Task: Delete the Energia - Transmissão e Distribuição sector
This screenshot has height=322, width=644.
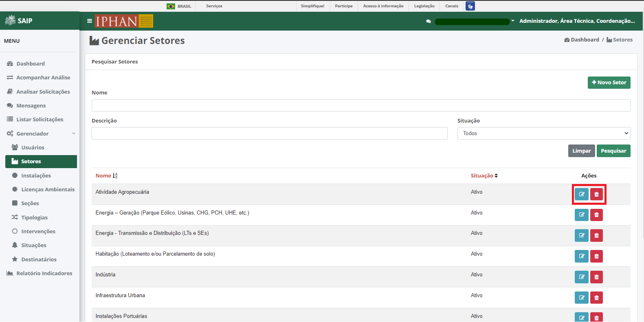Action: point(596,235)
